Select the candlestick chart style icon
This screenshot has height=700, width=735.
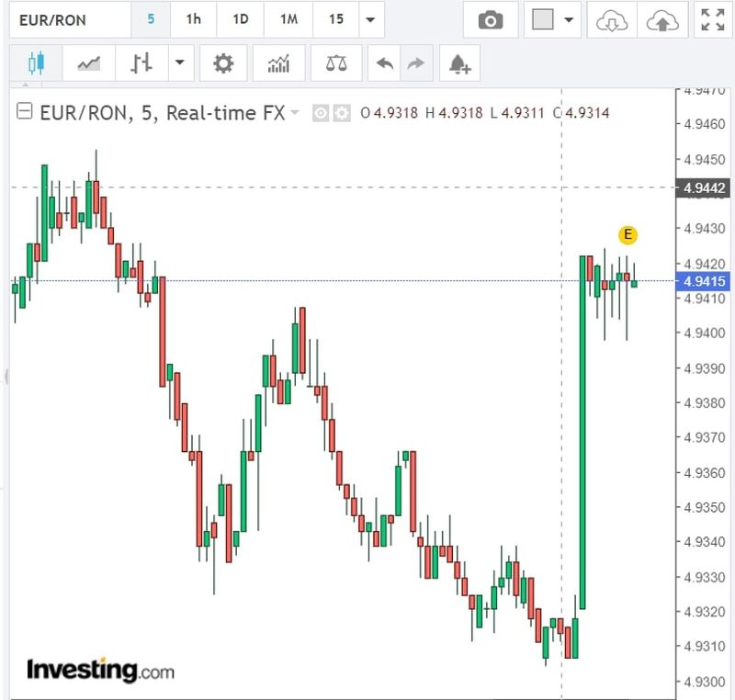coord(36,63)
